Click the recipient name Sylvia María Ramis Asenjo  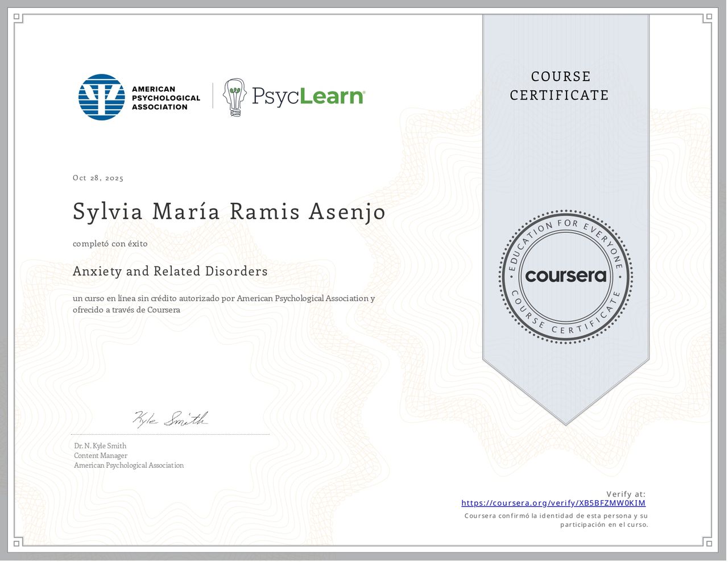[229, 212]
